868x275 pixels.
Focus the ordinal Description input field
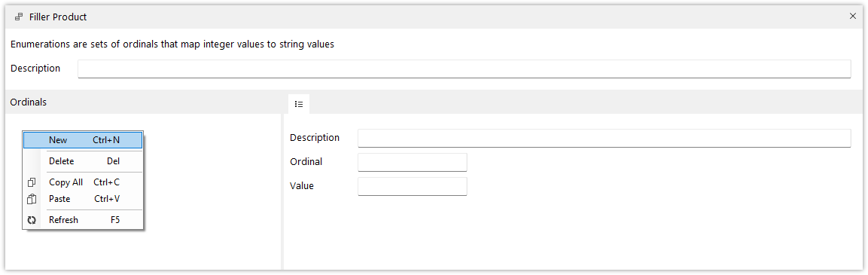tap(604, 138)
